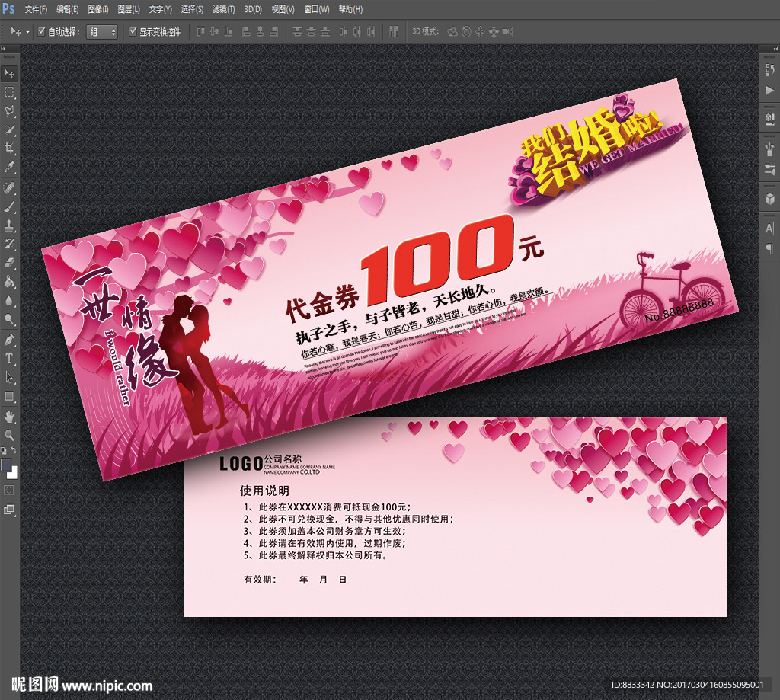
Task: Select the Hand tool
Action: pyautogui.click(x=9, y=417)
